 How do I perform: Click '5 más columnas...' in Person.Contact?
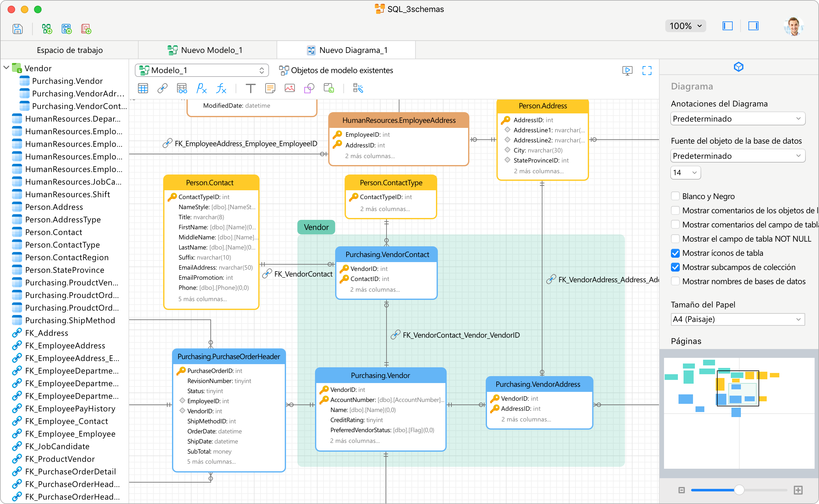pyautogui.click(x=203, y=299)
